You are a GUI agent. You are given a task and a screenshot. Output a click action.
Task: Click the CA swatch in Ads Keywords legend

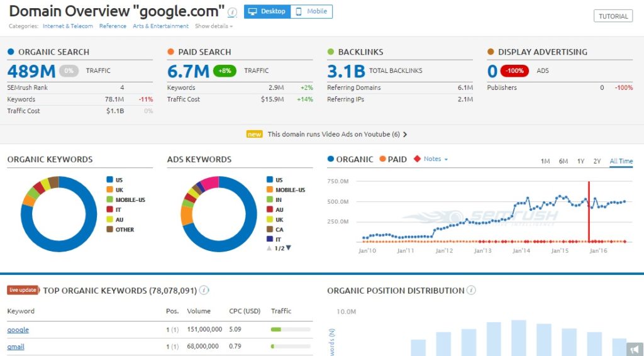[x=270, y=229]
